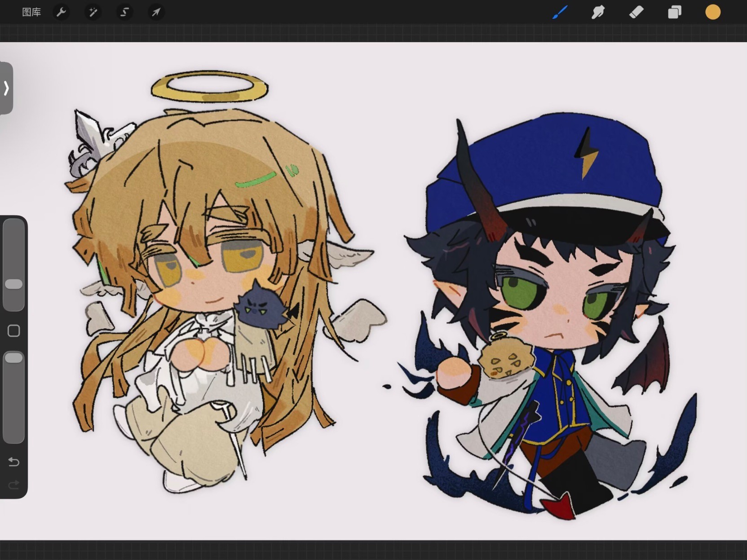747x560 pixels.
Task: Redo with the grayed-out redo arrow
Action: coord(13,485)
